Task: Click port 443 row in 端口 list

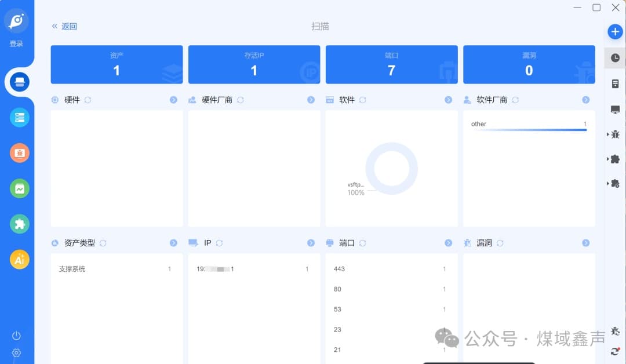Action: (391, 269)
